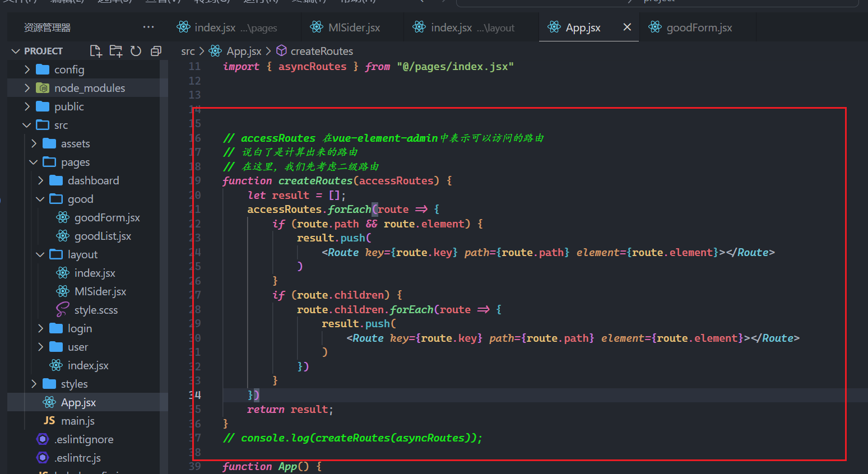Click the ESLint icon beside .eslintignore
The height and width of the screenshot is (474, 868).
[43, 439]
